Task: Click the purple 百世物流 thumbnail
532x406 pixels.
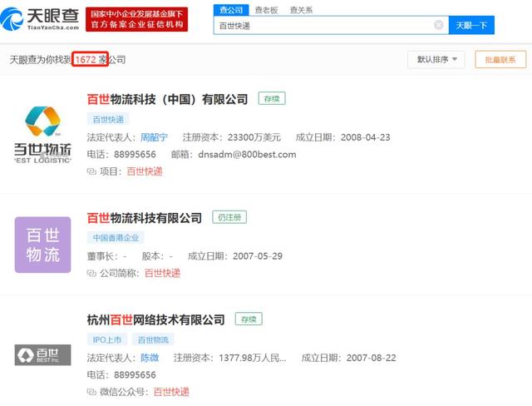Action: pyautogui.click(x=42, y=245)
